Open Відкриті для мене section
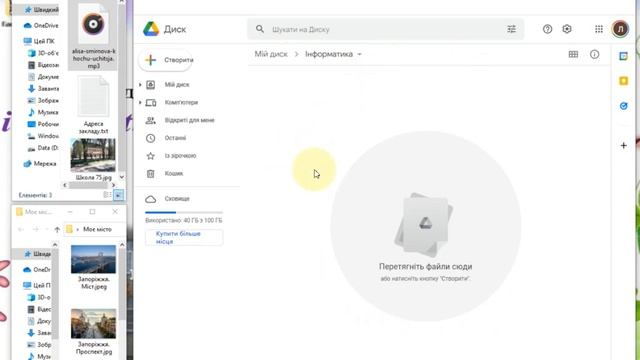This screenshot has width=640, height=360. (x=189, y=120)
